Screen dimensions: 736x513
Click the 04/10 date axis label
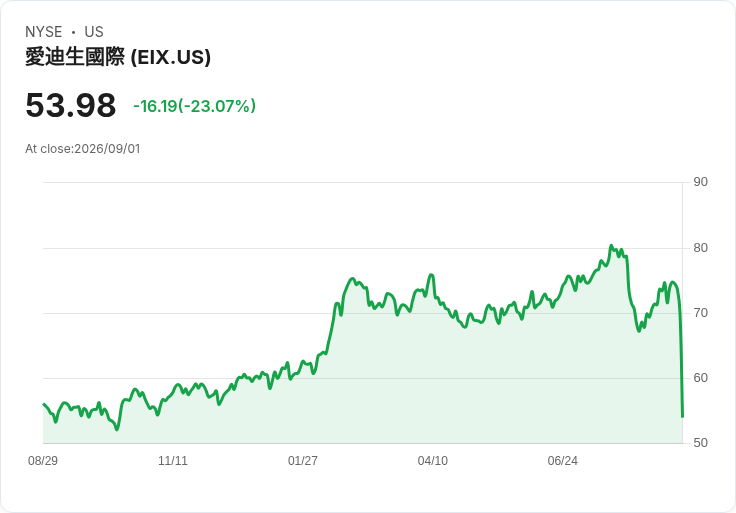click(x=433, y=460)
